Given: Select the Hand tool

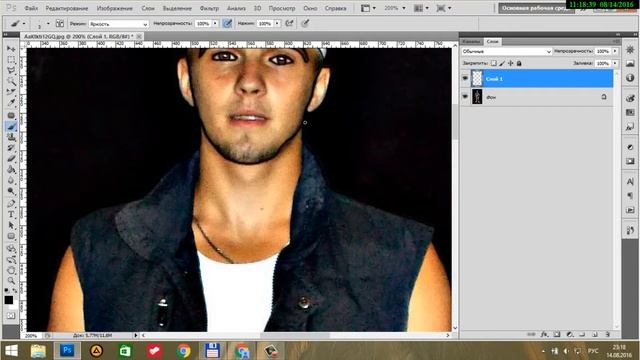Looking at the screenshot, I should tap(11, 270).
